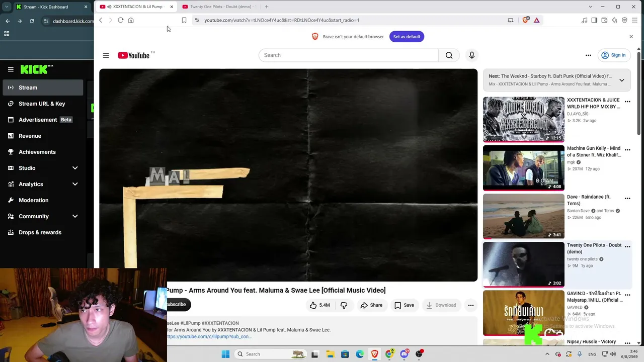Expand the Analytics section in Kick sidebar
Viewport: 644px width, 362px height.
pyautogui.click(x=75, y=184)
